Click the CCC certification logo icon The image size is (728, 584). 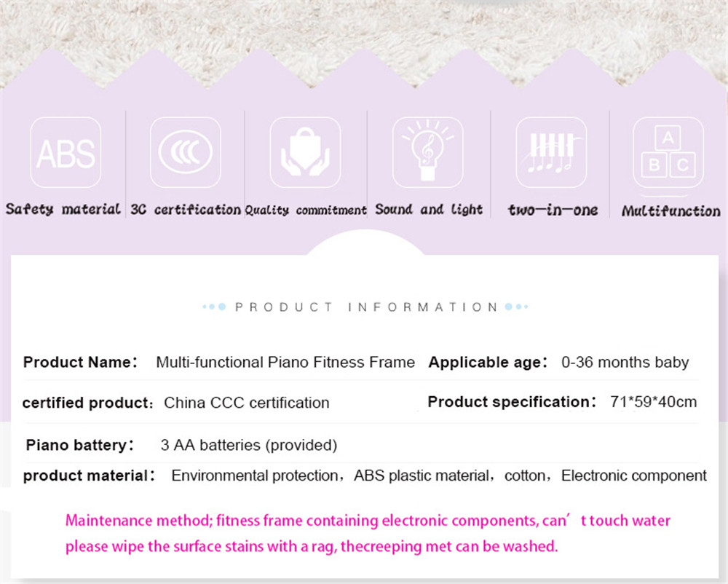[185, 152]
